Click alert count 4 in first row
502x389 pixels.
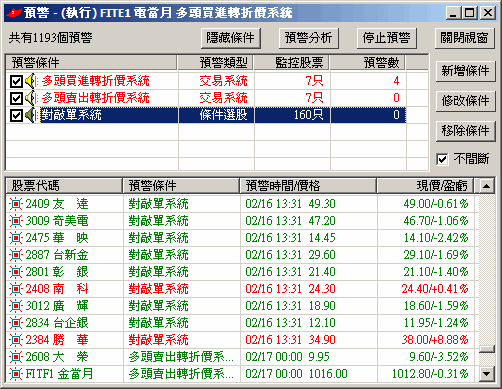(396, 81)
